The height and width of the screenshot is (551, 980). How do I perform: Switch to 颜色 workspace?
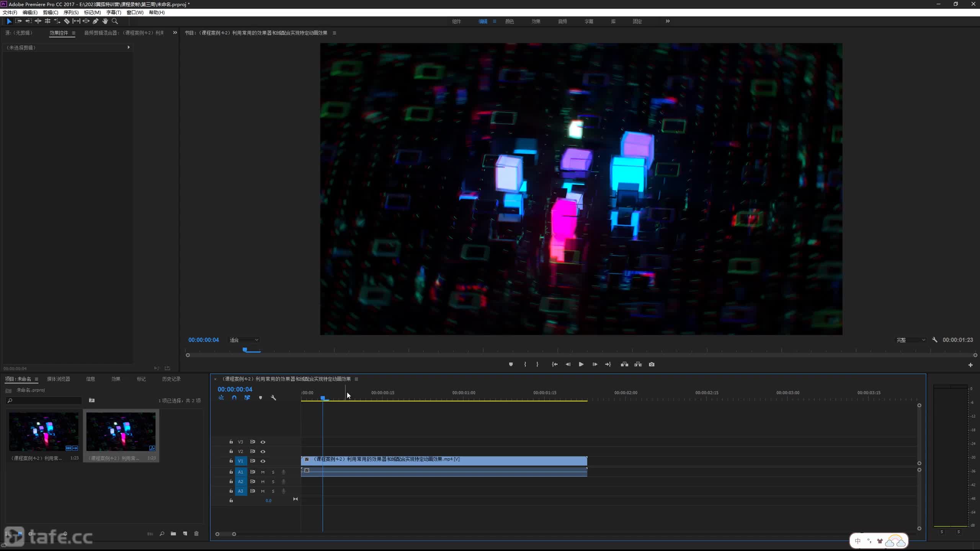tap(510, 21)
